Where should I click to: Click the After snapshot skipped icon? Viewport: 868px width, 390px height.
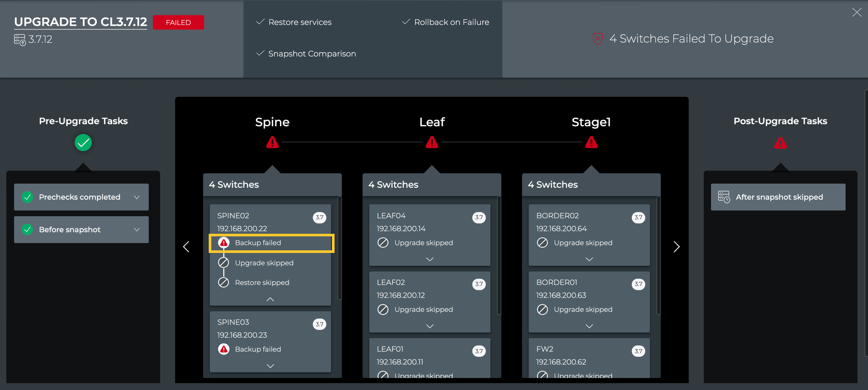[x=724, y=197]
